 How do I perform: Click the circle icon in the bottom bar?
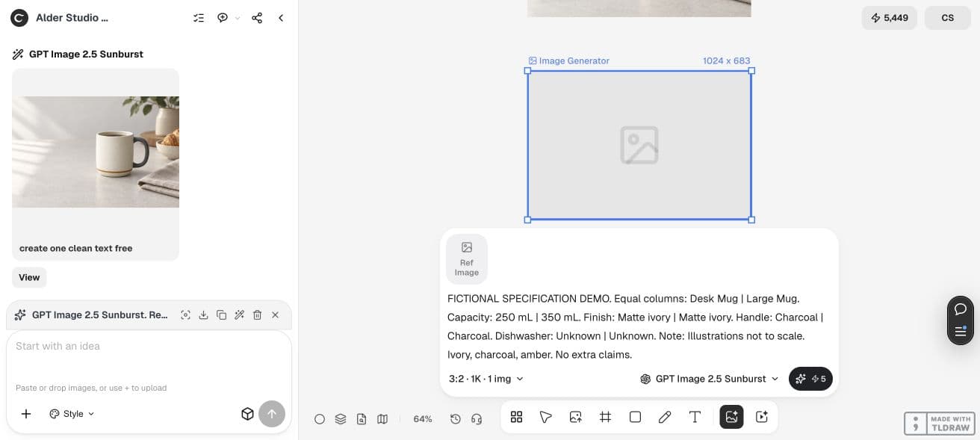pos(320,419)
